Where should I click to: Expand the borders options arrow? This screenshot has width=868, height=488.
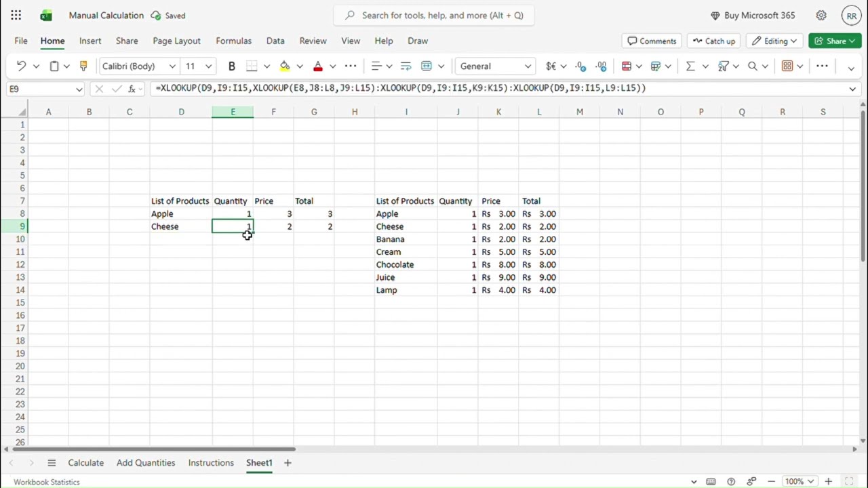tap(267, 66)
